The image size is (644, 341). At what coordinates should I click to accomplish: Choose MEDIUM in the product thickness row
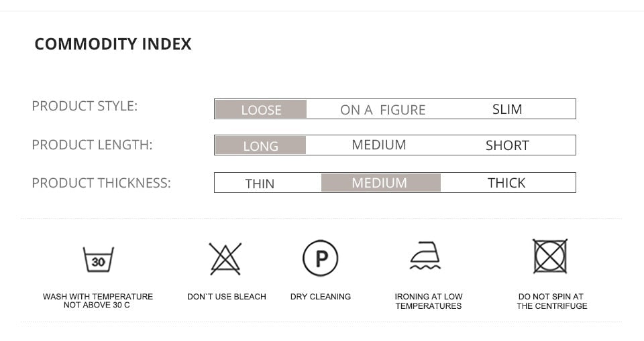[380, 183]
